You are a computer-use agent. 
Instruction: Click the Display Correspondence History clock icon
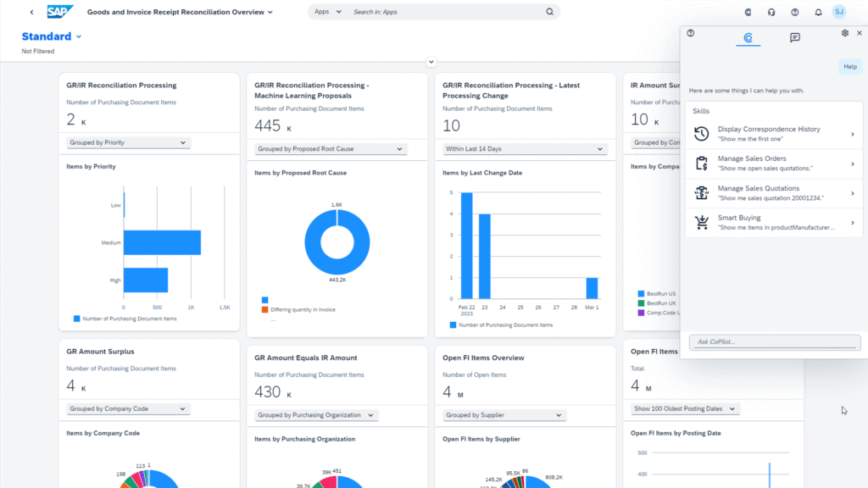click(701, 133)
